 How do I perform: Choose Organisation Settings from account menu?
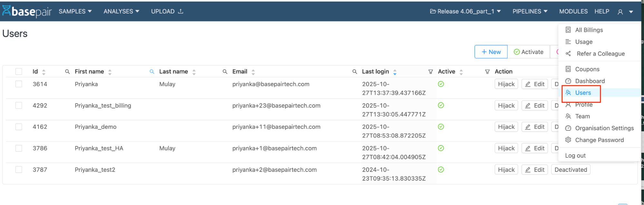click(604, 128)
